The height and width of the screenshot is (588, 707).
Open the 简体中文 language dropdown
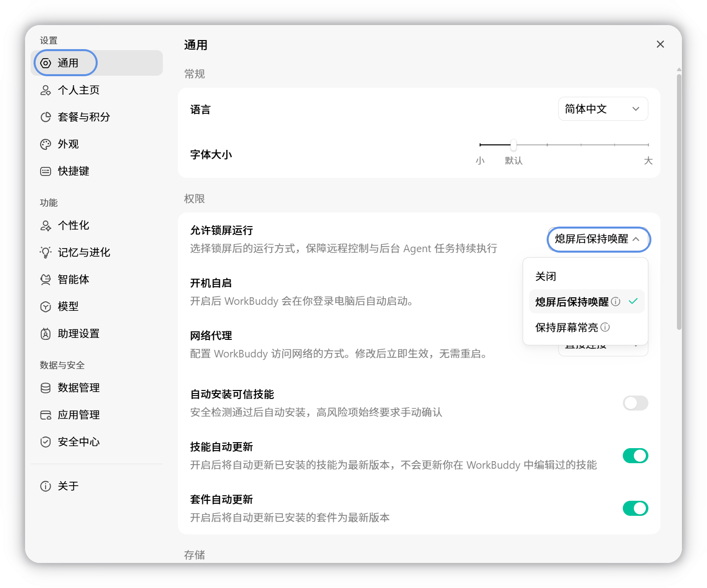click(x=603, y=109)
